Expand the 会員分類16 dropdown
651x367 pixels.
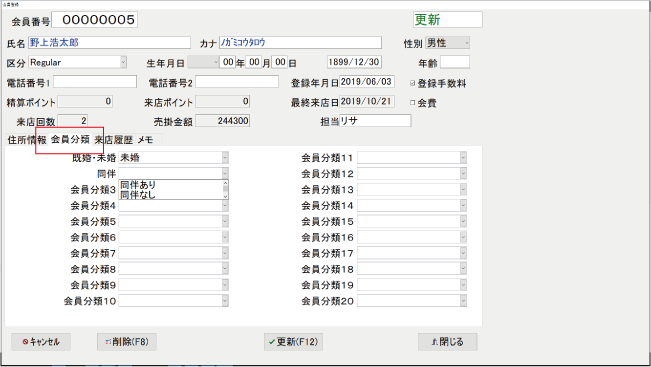463,237
